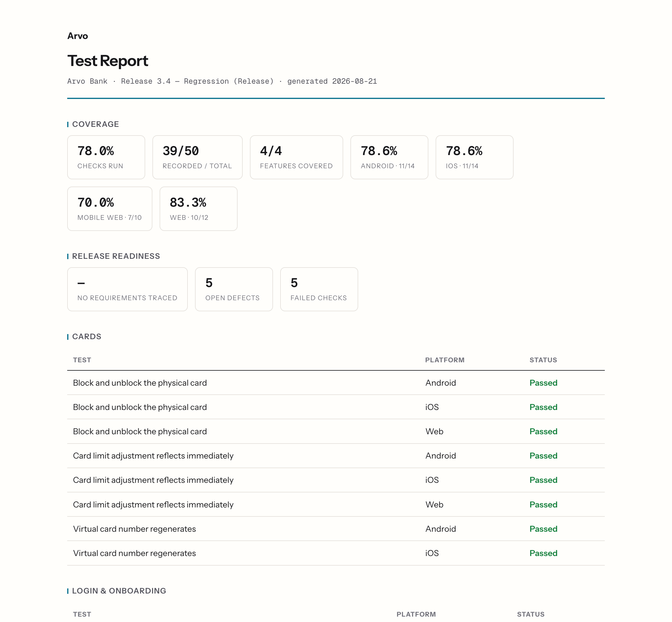
Task: Click Android platform in first Block and unblock row
Action: point(440,383)
